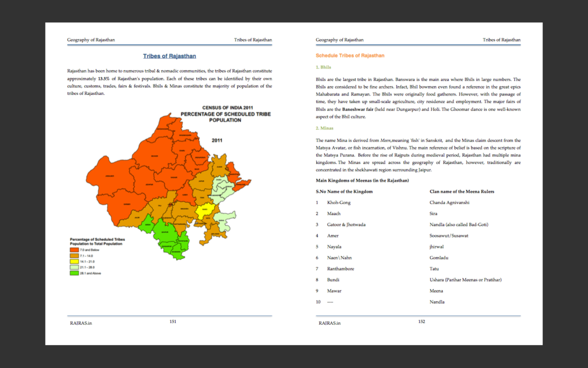This screenshot has height=368, width=588.
Task: Click the bold "13.5%" figure in the intro
Action: coord(103,78)
